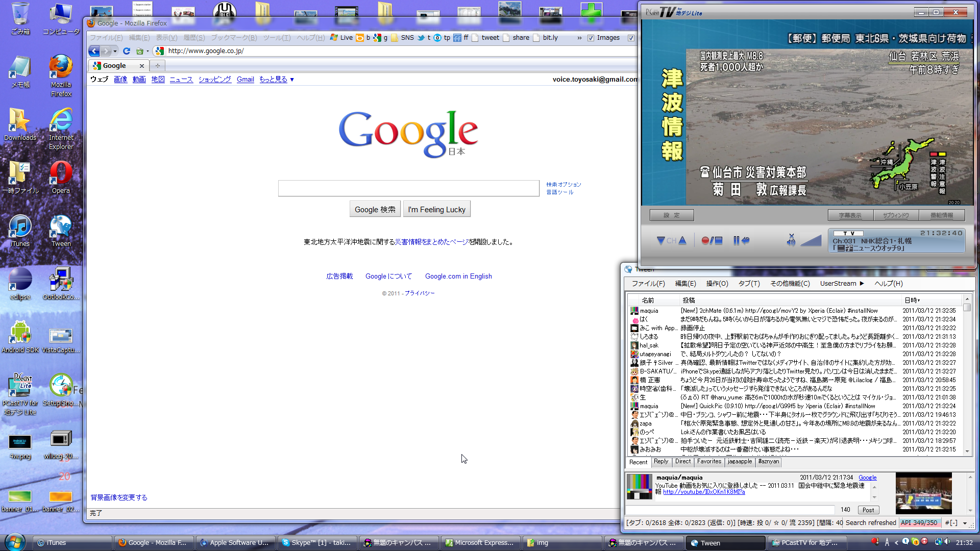The height and width of the screenshot is (551, 980).
Task: Open the Internet Explorer desktop shortcut
Action: pyautogui.click(x=61, y=129)
